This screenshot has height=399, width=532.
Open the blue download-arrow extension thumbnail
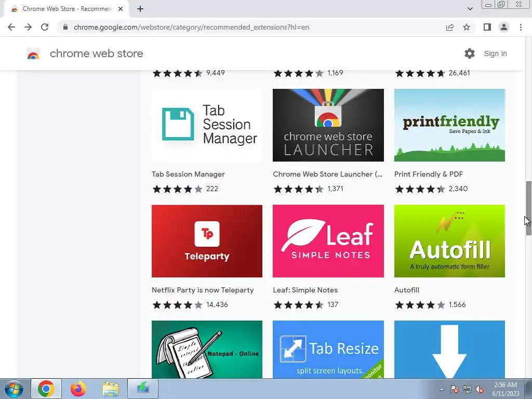point(449,350)
